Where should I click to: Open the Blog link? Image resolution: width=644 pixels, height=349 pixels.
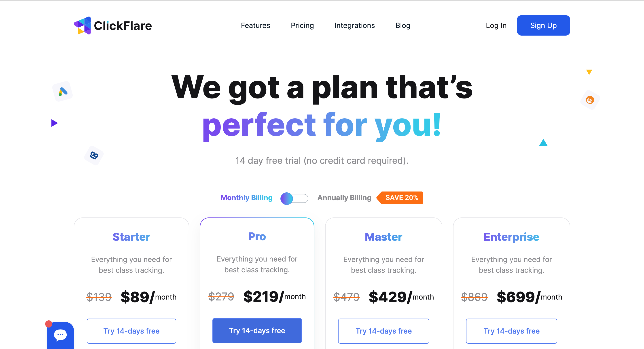(x=403, y=26)
